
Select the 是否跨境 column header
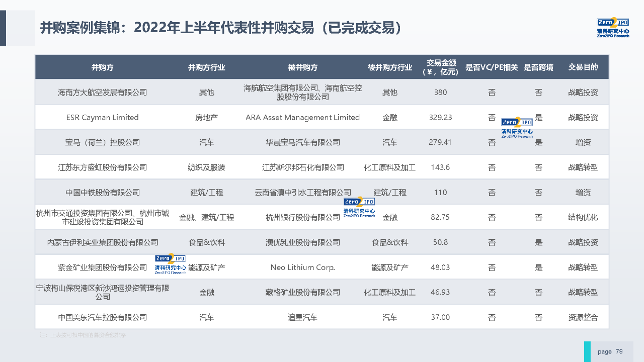tap(538, 67)
